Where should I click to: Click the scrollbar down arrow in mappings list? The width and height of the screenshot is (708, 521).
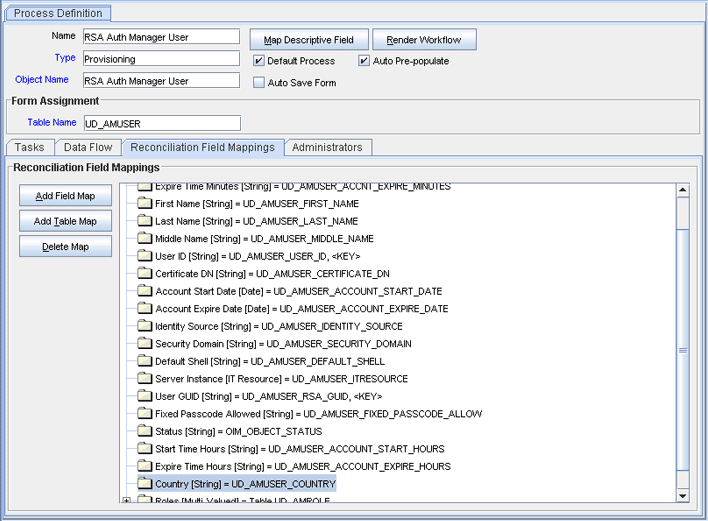[683, 496]
